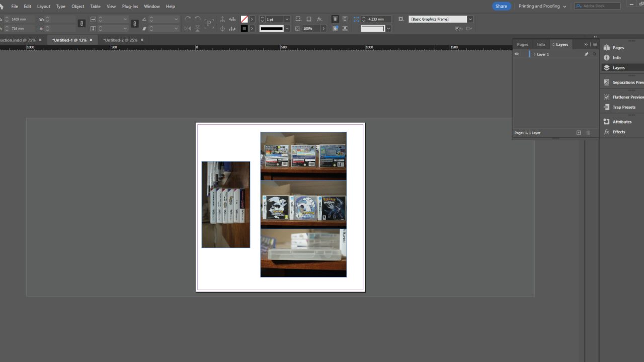Open the stroke weight 1 pt dropdown
The image size is (644, 362).
[x=287, y=19]
